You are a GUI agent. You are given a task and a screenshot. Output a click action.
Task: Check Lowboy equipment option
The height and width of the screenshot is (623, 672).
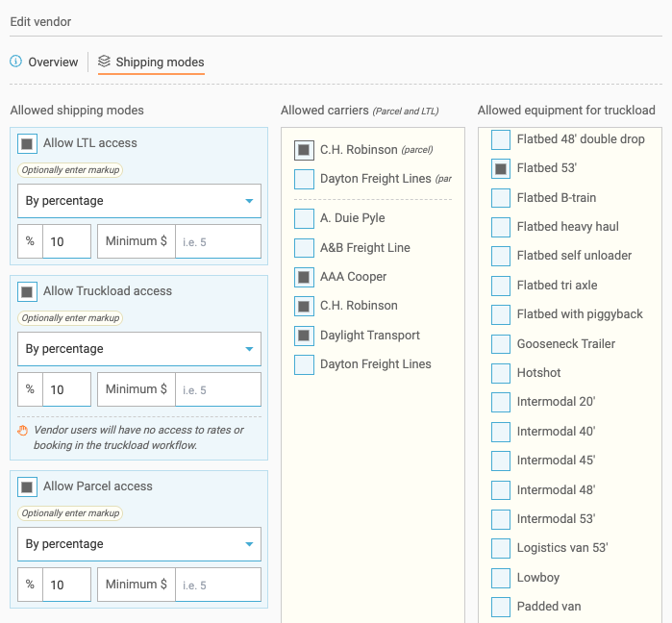click(x=500, y=578)
